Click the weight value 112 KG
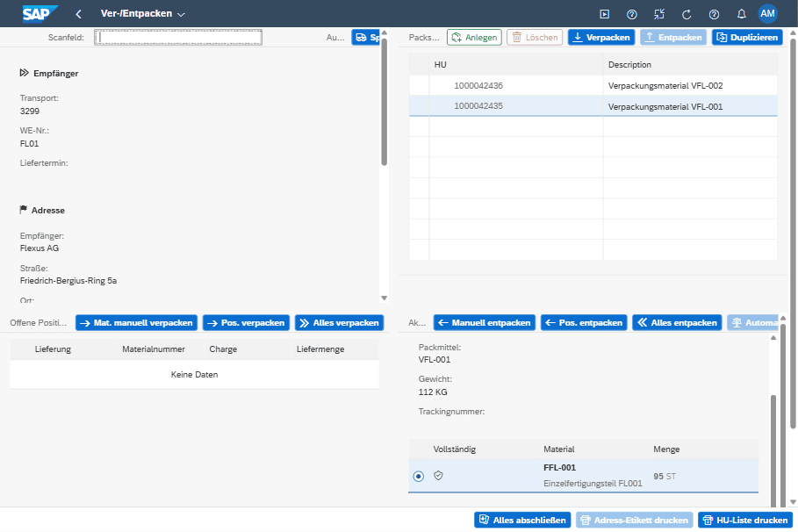 [433, 392]
